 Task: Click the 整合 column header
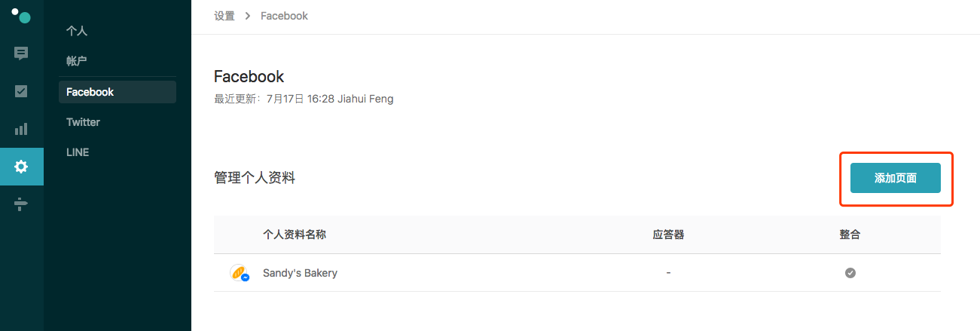850,234
